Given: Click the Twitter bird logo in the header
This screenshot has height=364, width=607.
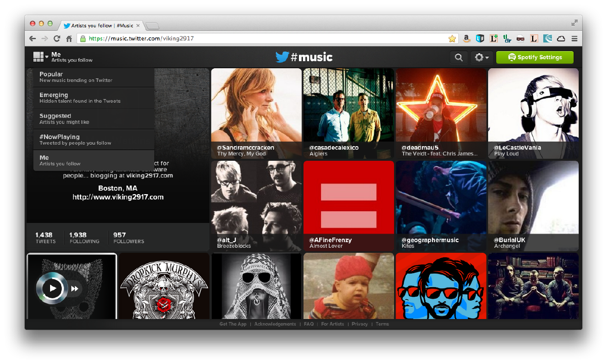Looking at the screenshot, I should pos(283,57).
